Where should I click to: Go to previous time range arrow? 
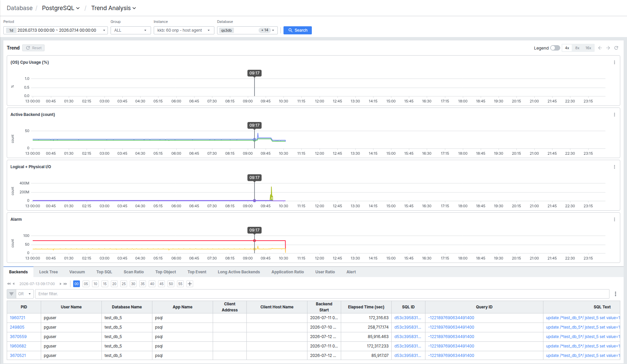600,48
